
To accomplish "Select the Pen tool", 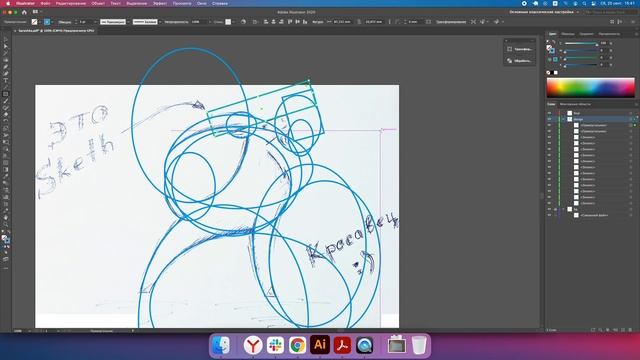I will pyautogui.click(x=5, y=67).
